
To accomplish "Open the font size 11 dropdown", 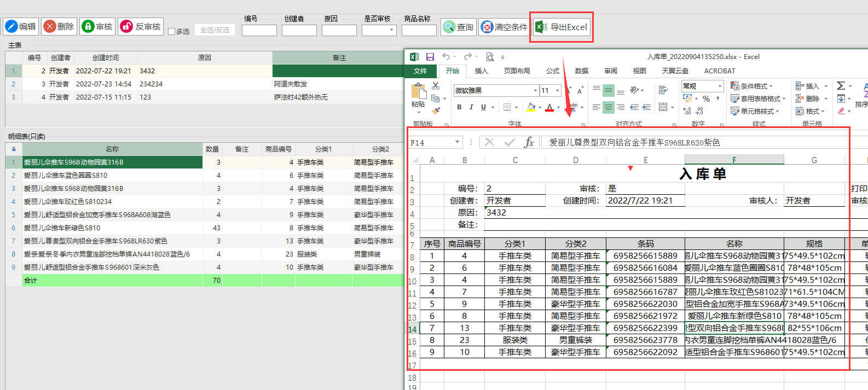I will pos(557,90).
